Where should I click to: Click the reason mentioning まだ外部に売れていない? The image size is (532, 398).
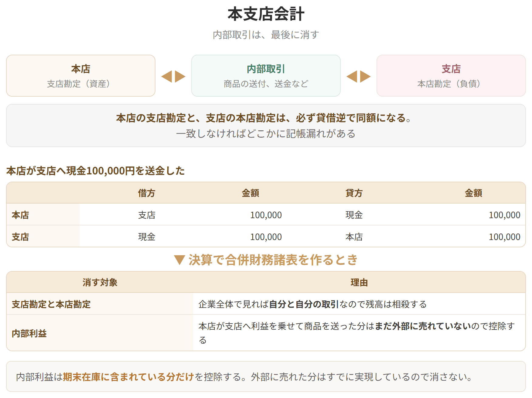(356, 333)
